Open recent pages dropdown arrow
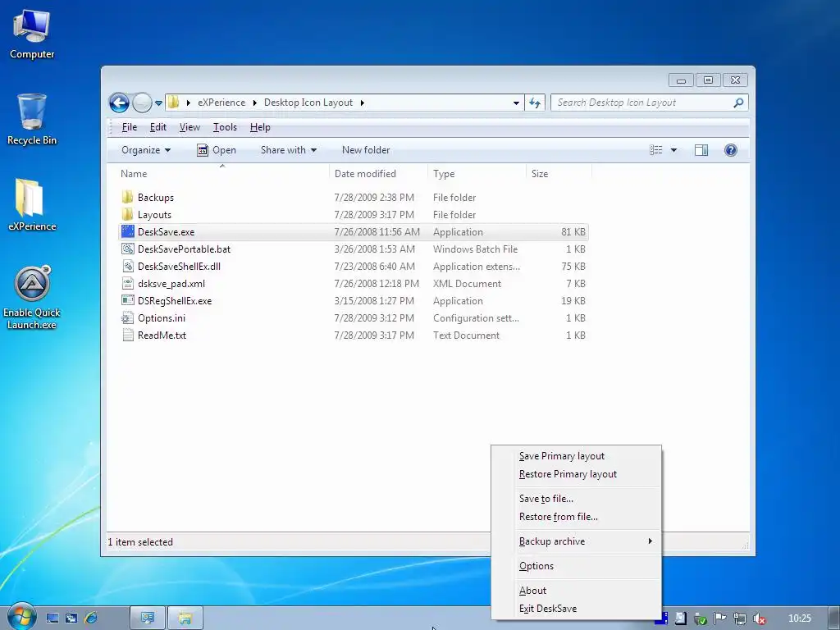This screenshot has height=630, width=840. [x=158, y=103]
